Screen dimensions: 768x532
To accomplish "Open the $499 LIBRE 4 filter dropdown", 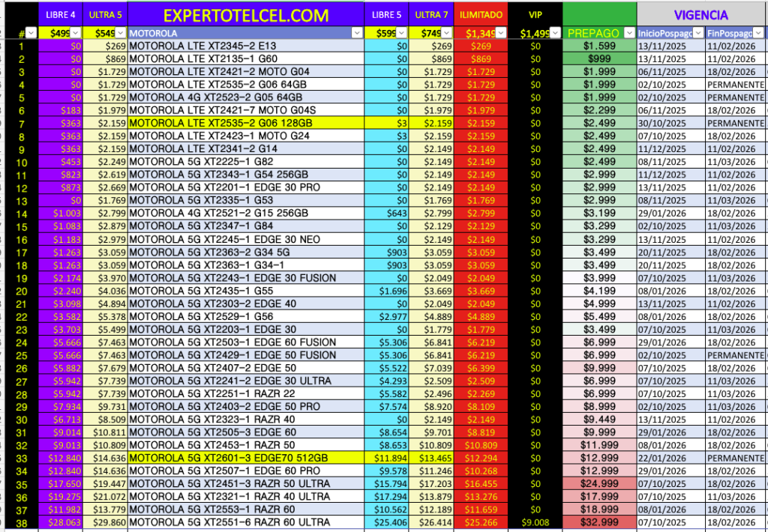I will click(x=76, y=34).
